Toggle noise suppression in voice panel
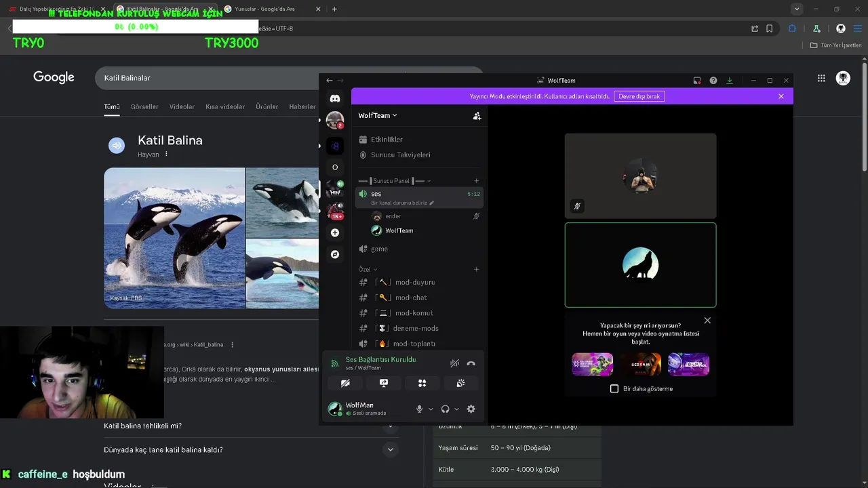868x488 pixels. point(454,363)
